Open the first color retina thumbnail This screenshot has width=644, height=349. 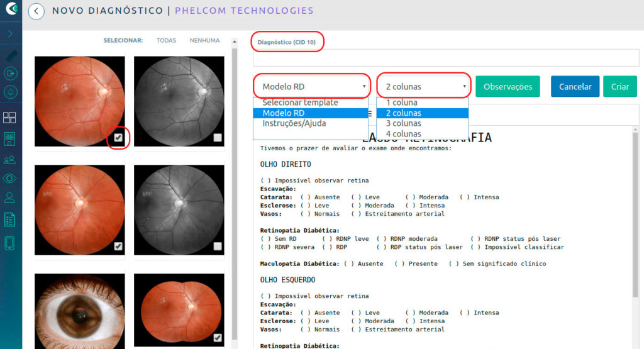click(x=80, y=101)
